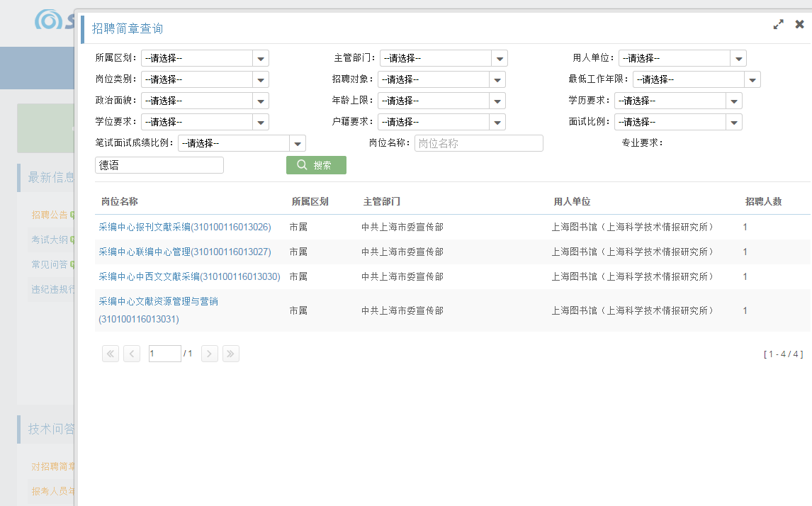Click the green 搜索 search button
Image resolution: width=812 pixels, height=506 pixels.
[316, 165]
